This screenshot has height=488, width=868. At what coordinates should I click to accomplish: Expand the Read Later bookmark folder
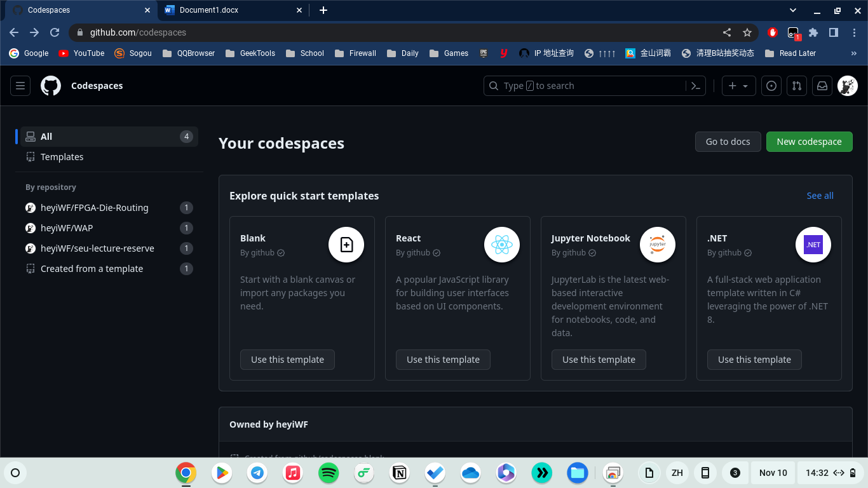pos(790,53)
